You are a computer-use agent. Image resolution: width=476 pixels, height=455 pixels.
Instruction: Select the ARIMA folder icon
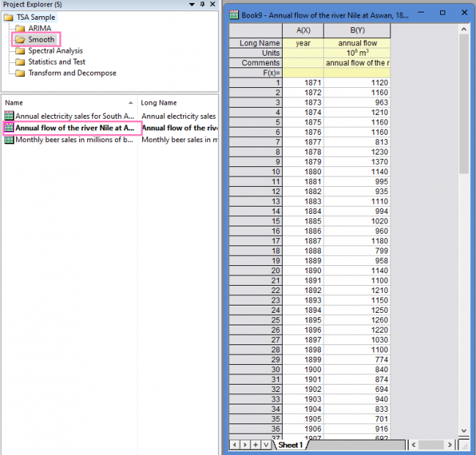point(20,29)
